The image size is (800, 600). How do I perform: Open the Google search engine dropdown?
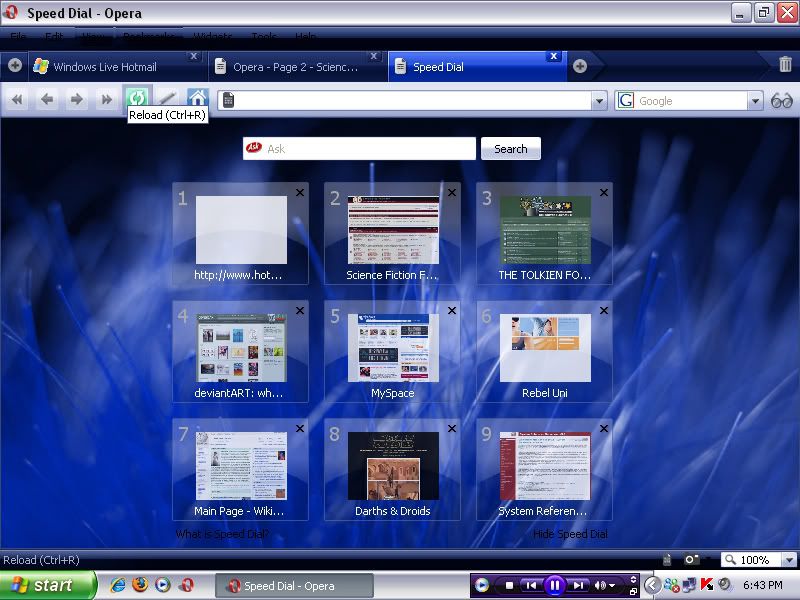coord(755,101)
